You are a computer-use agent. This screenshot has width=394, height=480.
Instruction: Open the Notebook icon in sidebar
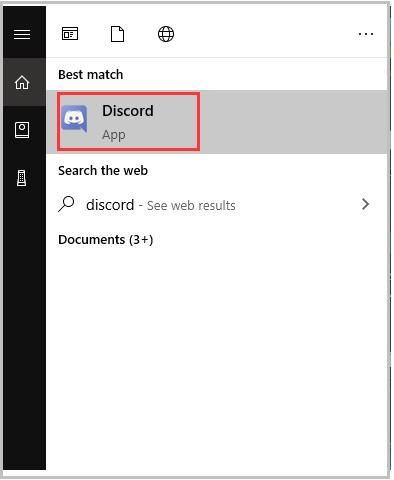pos(22,130)
